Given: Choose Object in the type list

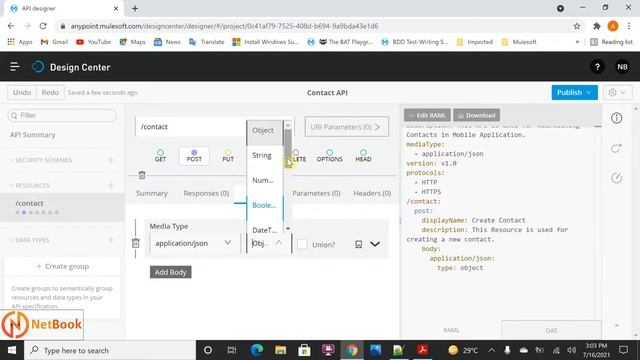Looking at the screenshot, I should click(264, 131).
